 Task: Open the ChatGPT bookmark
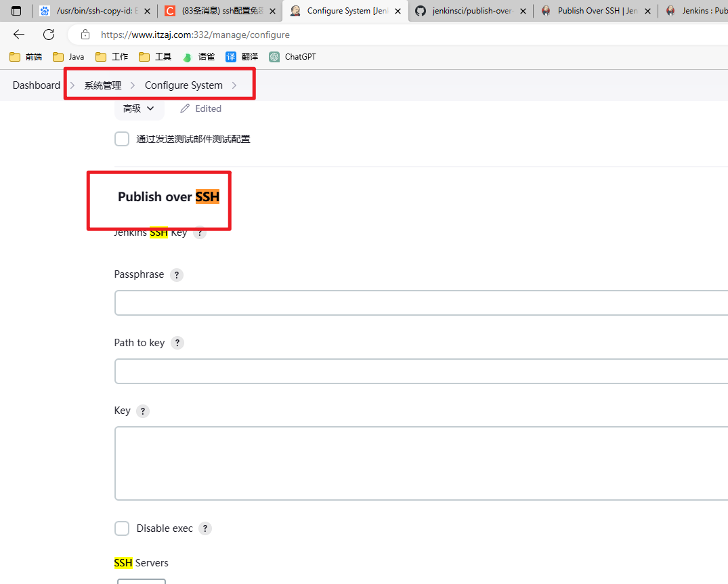[293, 57]
